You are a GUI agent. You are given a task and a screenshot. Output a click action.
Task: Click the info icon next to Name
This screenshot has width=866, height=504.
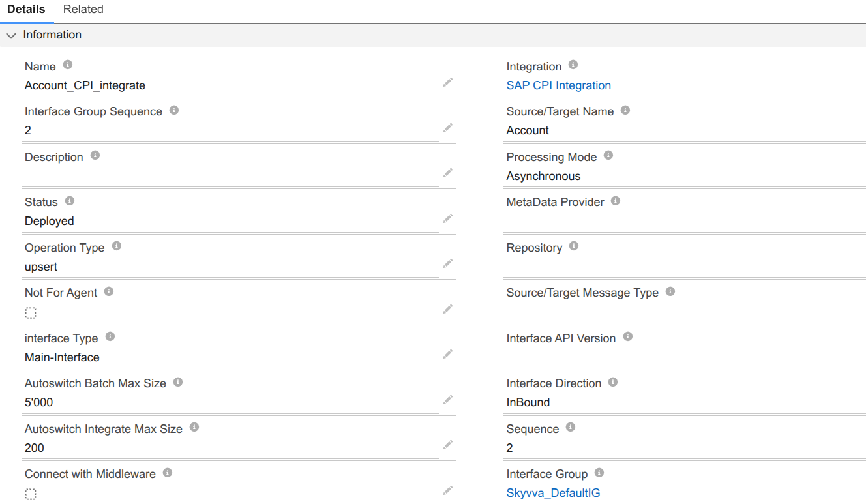(x=67, y=65)
